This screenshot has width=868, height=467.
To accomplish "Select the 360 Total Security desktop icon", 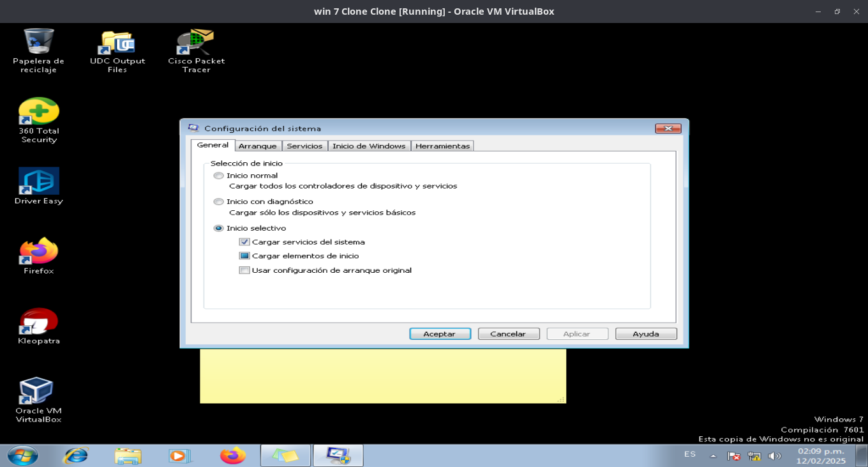I will point(39,112).
